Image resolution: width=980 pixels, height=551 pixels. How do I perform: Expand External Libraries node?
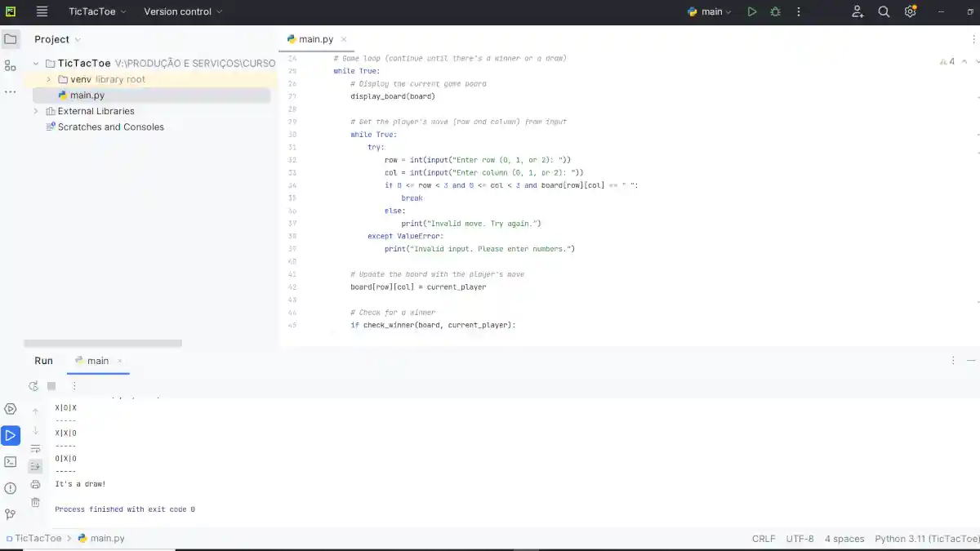(x=36, y=111)
